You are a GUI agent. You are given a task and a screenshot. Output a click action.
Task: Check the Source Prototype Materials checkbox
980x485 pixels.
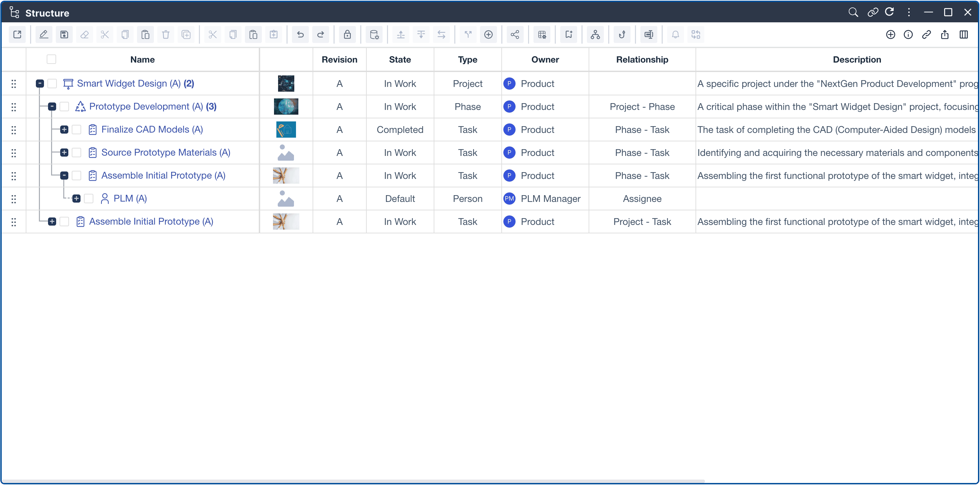coord(76,153)
